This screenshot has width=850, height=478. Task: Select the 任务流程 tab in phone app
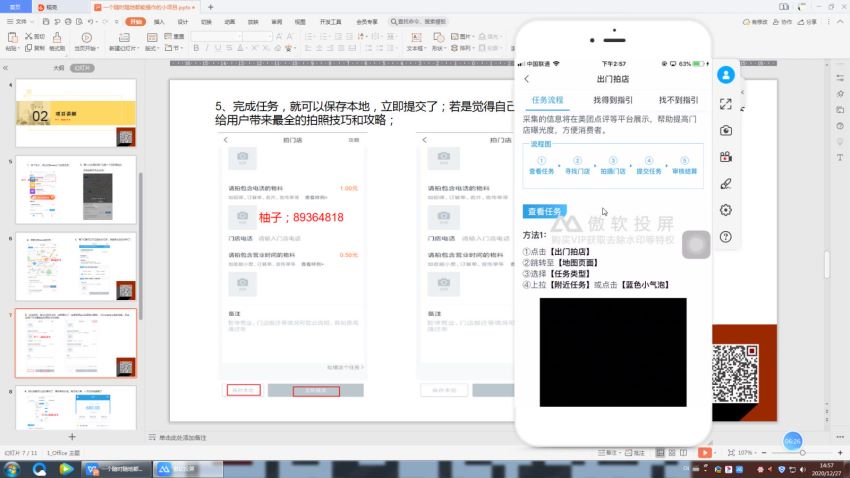pyautogui.click(x=548, y=100)
